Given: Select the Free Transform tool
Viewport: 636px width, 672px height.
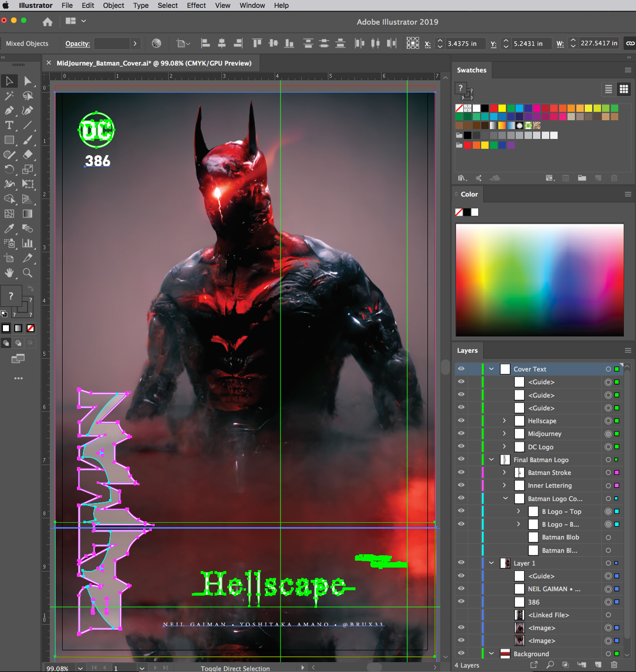Looking at the screenshot, I should (28, 184).
